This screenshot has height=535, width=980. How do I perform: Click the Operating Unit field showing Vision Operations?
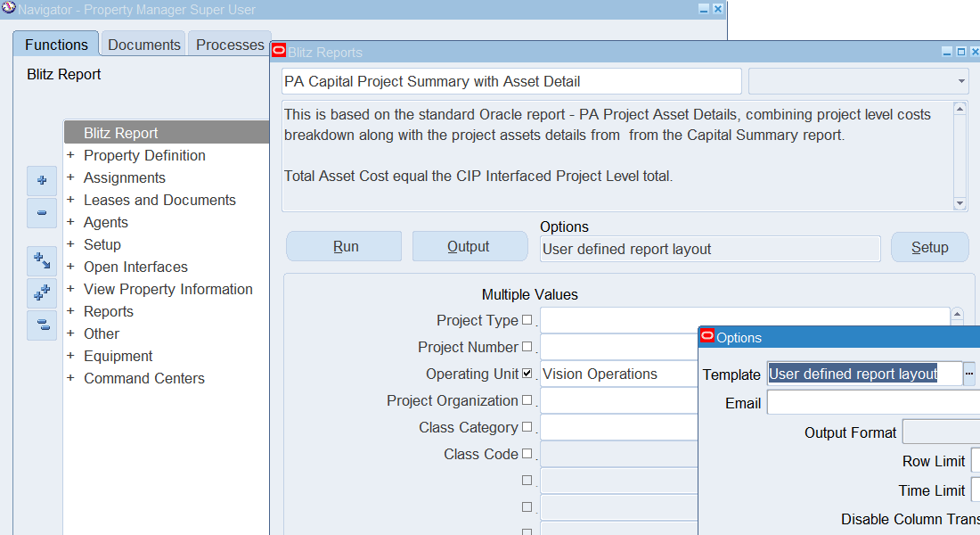[619, 374]
